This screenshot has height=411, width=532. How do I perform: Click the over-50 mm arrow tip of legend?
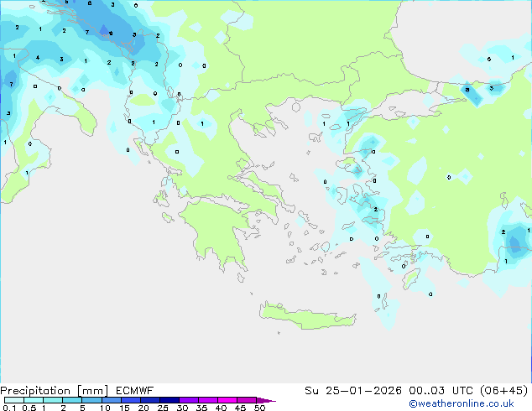click(x=266, y=400)
